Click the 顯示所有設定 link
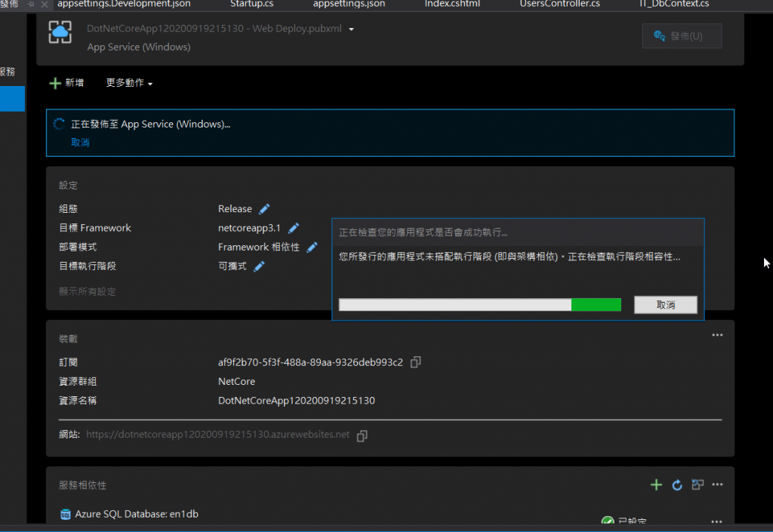This screenshot has width=773, height=532. 88,291
